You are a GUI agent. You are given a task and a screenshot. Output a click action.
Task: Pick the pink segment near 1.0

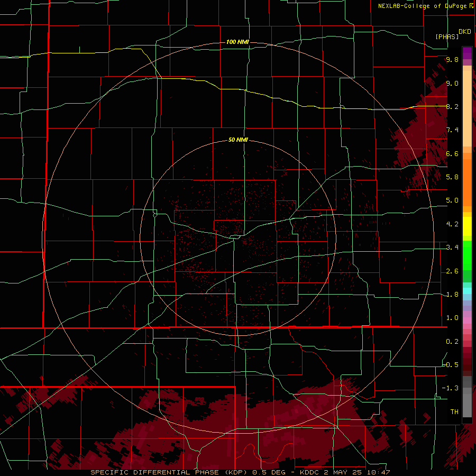467,319
